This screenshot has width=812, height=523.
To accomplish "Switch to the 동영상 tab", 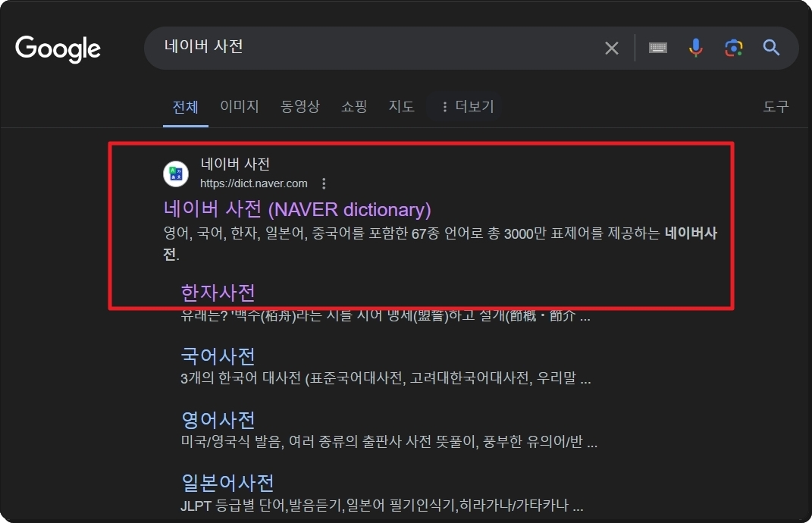I will click(x=299, y=107).
